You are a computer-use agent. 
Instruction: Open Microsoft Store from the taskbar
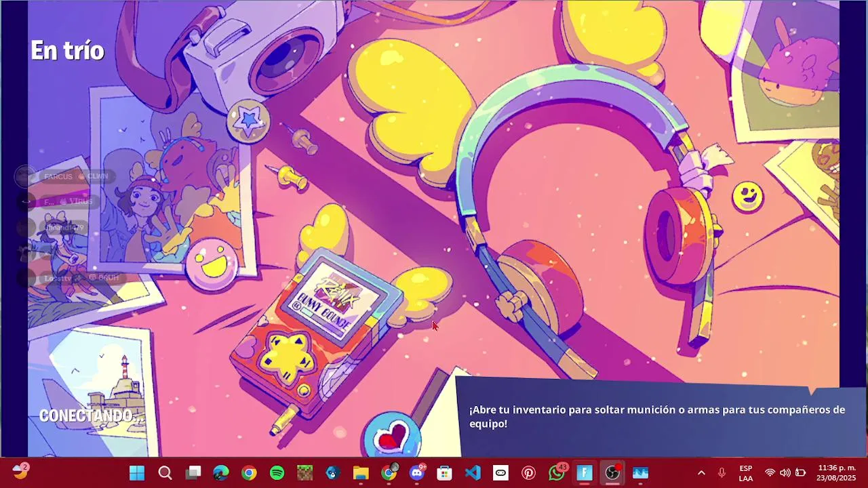(444, 472)
